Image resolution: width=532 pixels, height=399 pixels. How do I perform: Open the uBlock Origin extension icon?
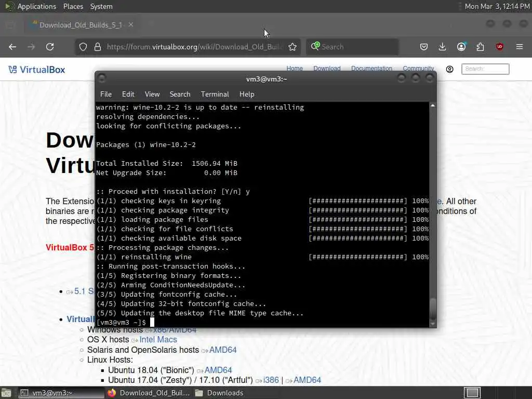[x=499, y=47]
